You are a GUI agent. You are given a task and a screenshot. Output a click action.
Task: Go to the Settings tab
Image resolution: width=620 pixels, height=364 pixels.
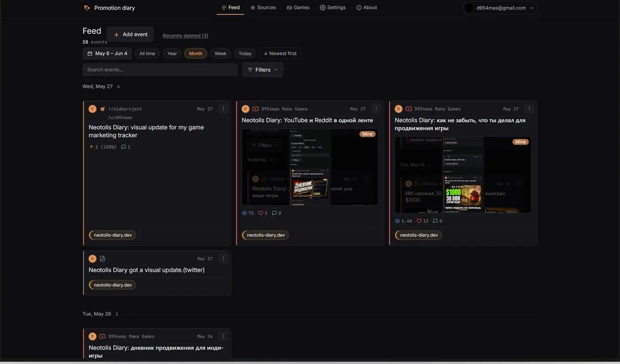[x=333, y=8]
